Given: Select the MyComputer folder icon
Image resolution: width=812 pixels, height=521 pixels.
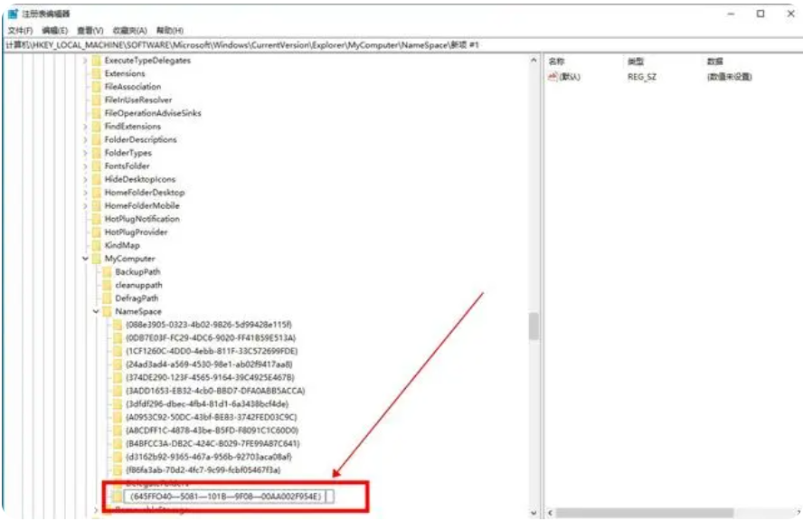Looking at the screenshot, I should (x=97, y=259).
